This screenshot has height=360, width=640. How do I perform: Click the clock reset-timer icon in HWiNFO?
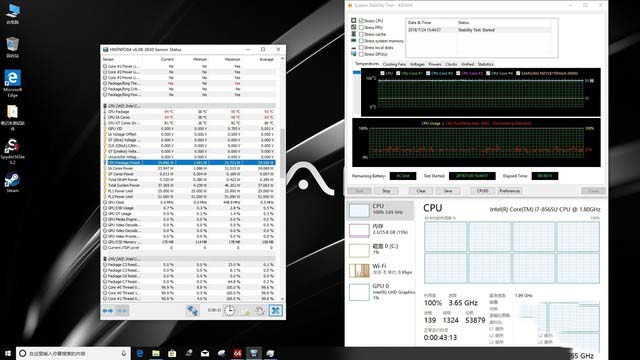(x=229, y=311)
